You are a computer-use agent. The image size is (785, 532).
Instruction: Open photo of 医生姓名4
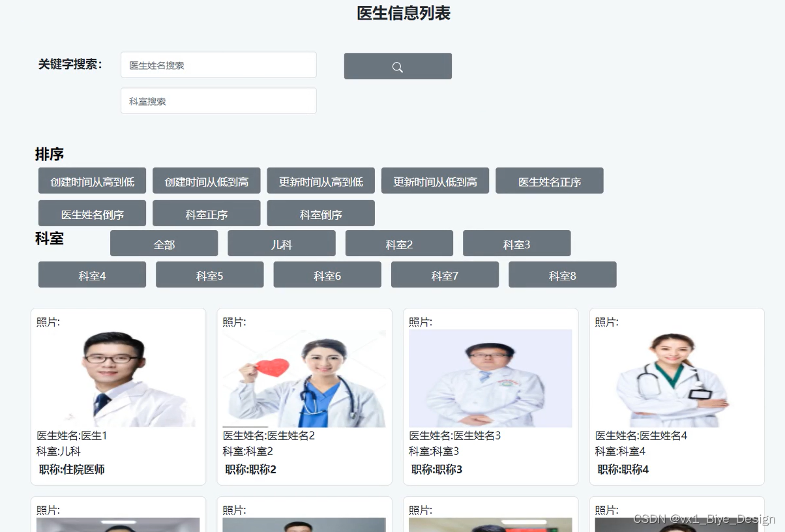point(677,378)
